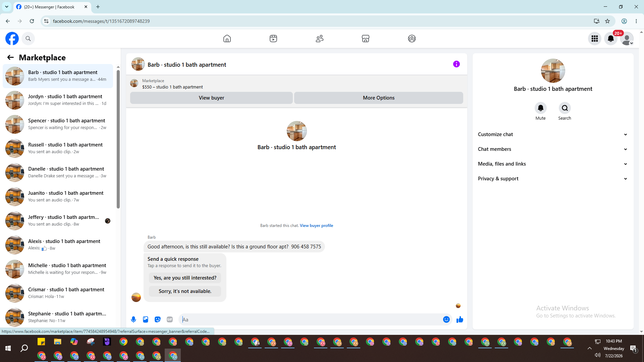Open Crismar studio apartment conversation
644x362 pixels.
(x=58, y=293)
